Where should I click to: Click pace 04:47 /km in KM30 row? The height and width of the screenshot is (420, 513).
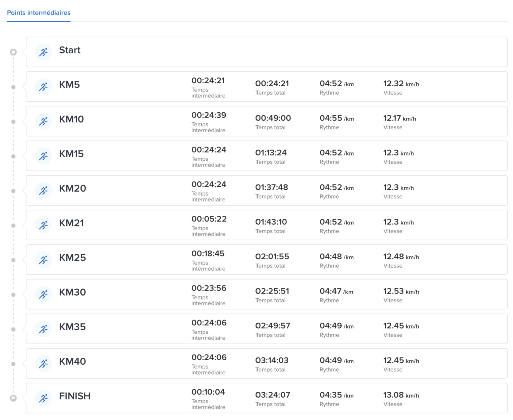click(x=336, y=291)
